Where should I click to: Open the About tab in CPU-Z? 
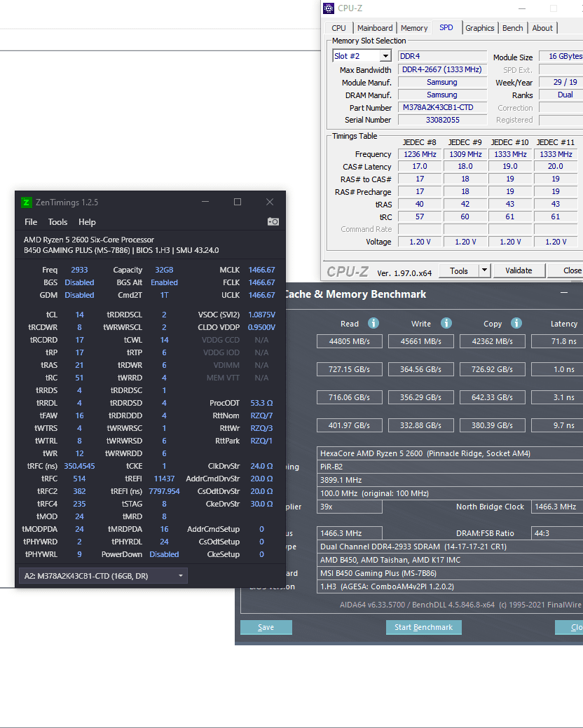click(542, 28)
